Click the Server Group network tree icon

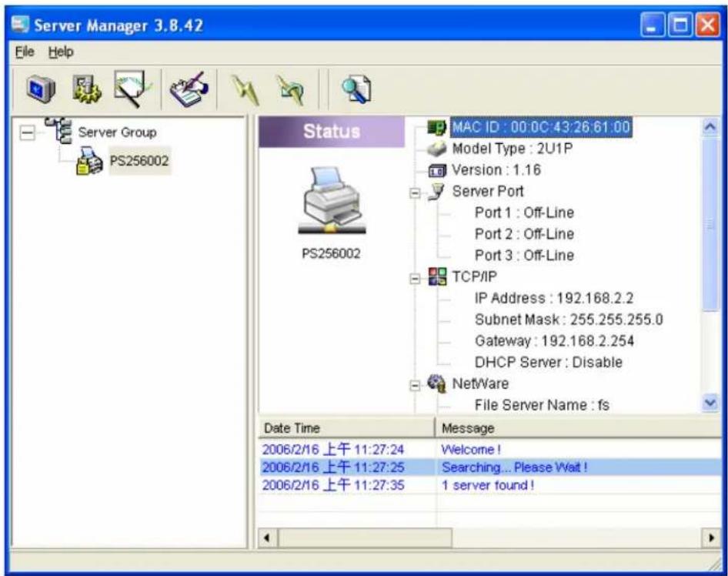[x=59, y=131]
